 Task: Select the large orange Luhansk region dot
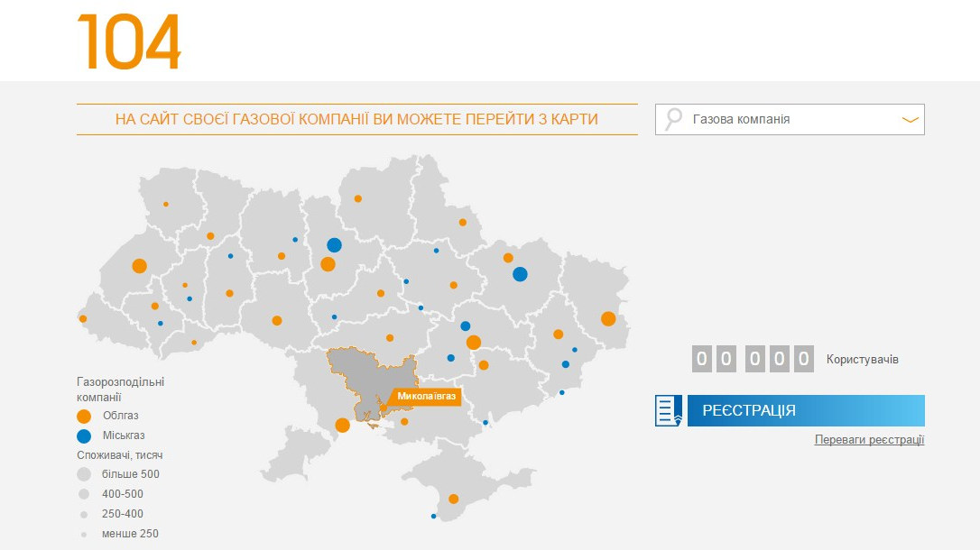click(x=608, y=318)
